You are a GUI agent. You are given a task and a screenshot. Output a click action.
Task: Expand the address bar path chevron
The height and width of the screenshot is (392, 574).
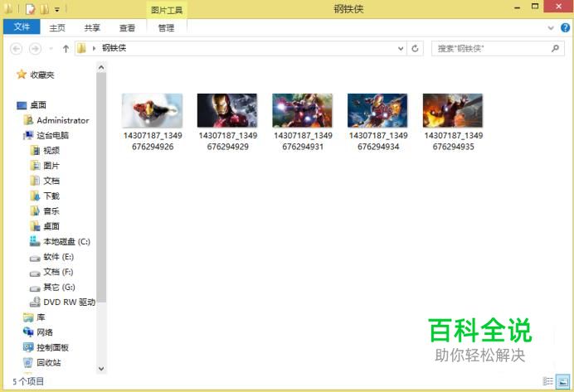pyautogui.click(x=94, y=48)
